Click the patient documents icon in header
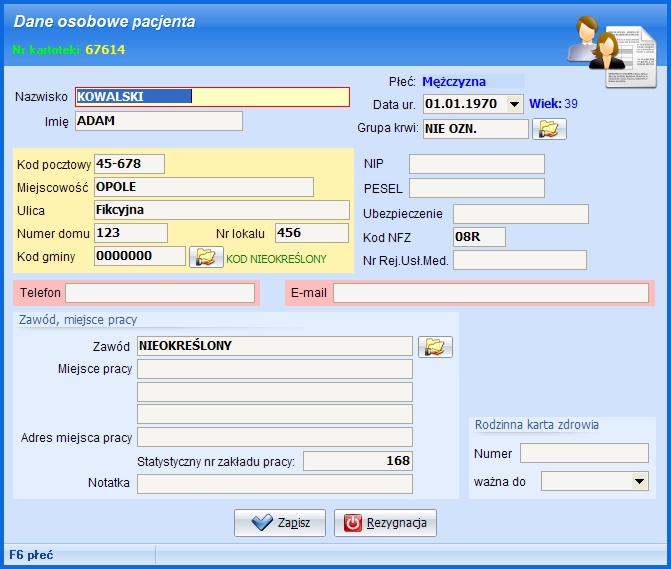 pos(610,47)
